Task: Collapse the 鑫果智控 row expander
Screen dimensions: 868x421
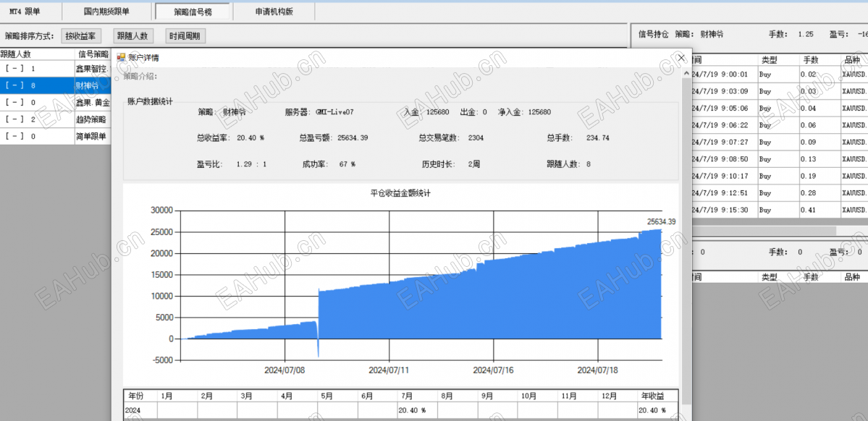Action: (14, 69)
